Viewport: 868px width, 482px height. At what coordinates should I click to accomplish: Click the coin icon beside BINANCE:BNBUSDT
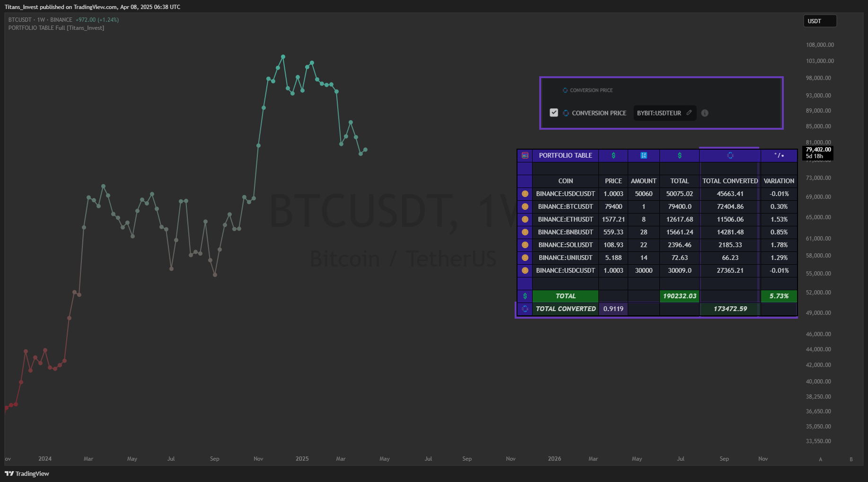tap(525, 232)
